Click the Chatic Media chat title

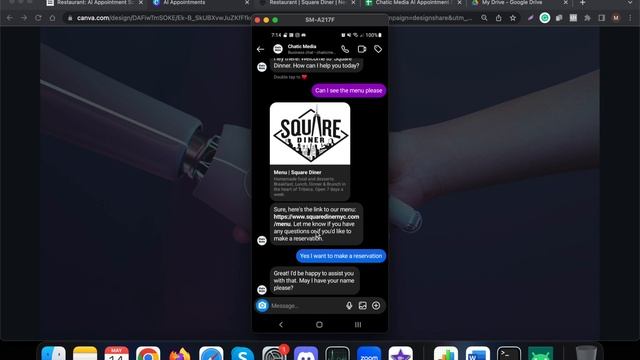click(302, 47)
